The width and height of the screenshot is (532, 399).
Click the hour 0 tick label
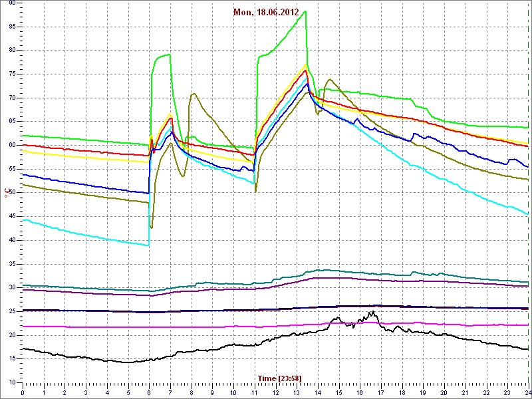tap(23, 392)
